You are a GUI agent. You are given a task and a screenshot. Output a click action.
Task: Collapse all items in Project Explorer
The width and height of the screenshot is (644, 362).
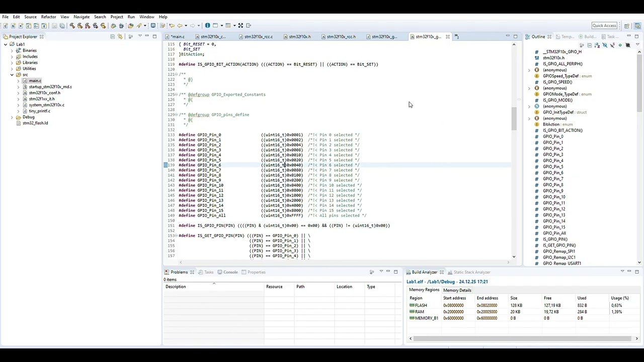click(x=113, y=37)
